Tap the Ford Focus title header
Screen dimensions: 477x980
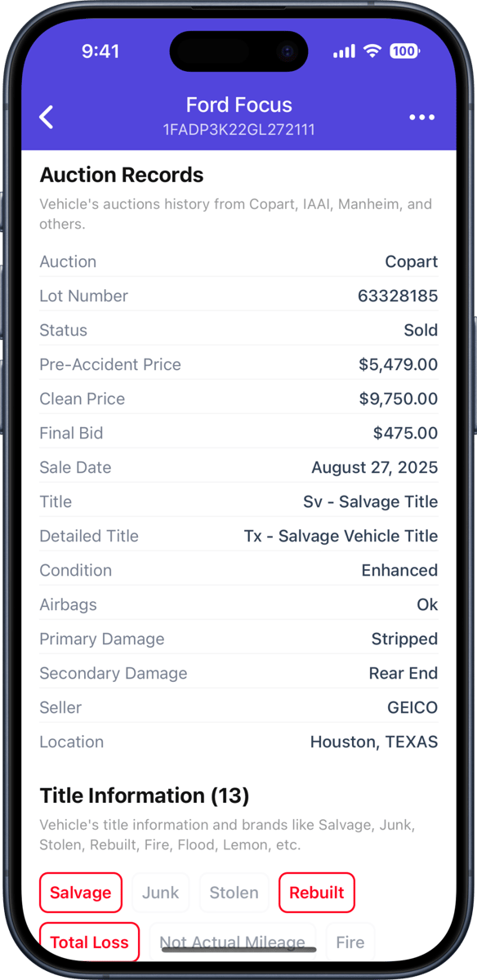pyautogui.click(x=238, y=105)
